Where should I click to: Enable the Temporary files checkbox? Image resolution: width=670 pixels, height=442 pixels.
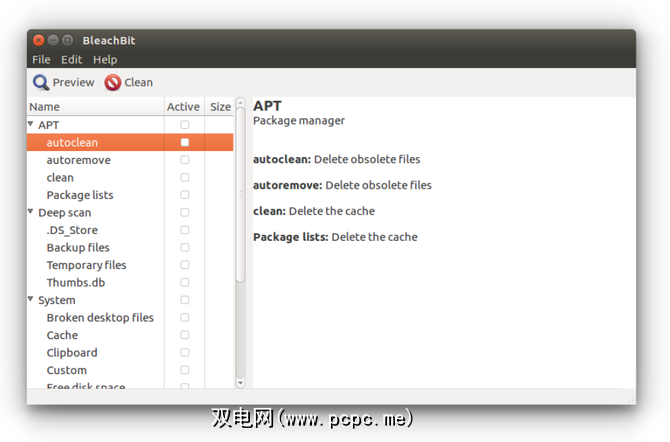click(x=185, y=265)
